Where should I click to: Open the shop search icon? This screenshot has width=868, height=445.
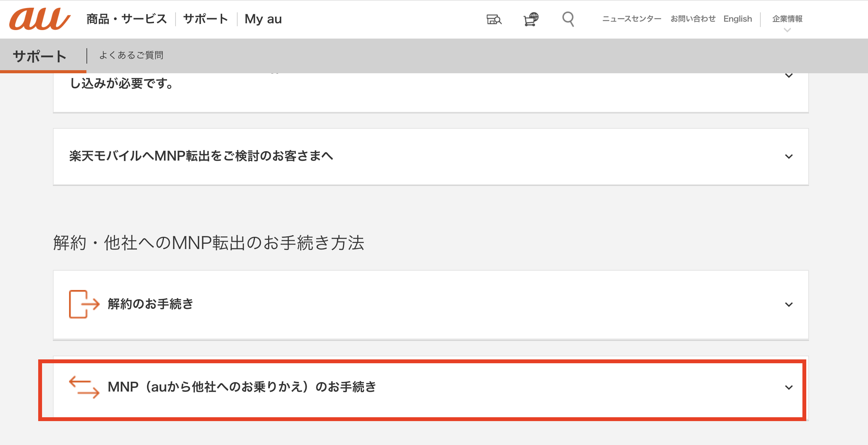(x=494, y=19)
